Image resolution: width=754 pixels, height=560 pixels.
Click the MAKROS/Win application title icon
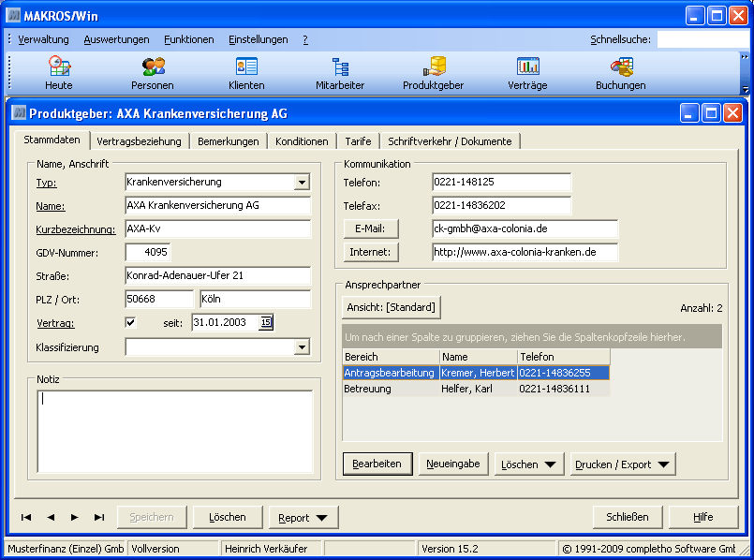[13, 16]
